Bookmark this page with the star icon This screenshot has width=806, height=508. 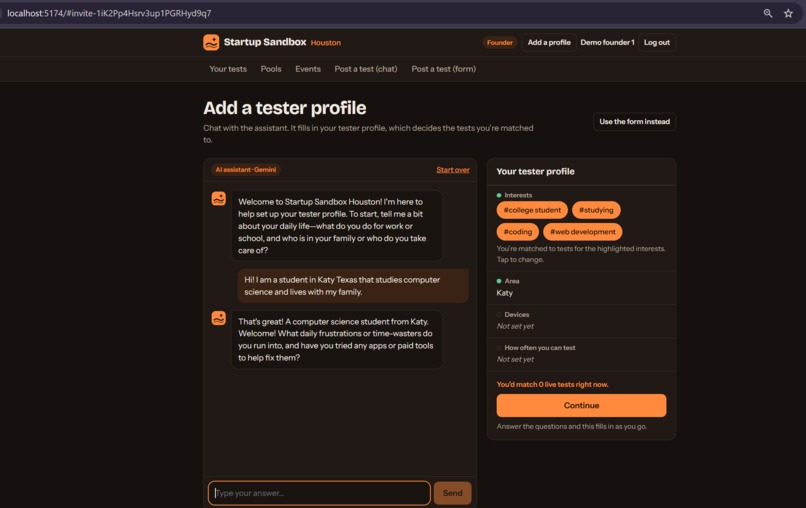(788, 13)
